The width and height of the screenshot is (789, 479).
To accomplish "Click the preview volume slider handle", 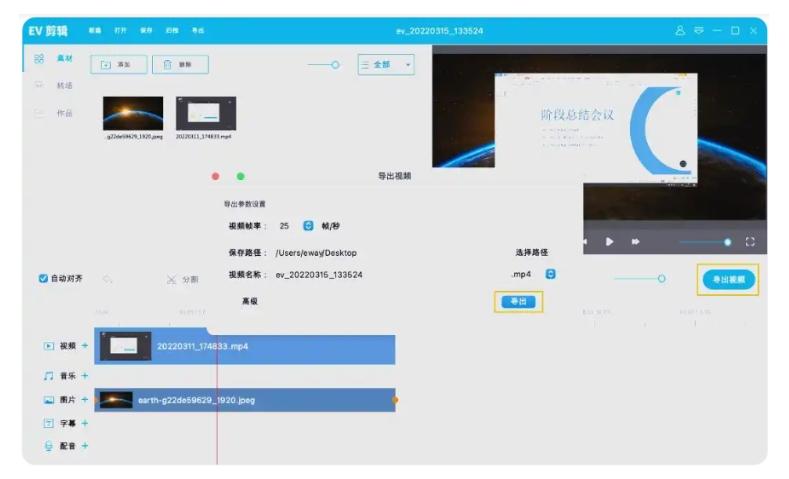I will click(x=727, y=242).
